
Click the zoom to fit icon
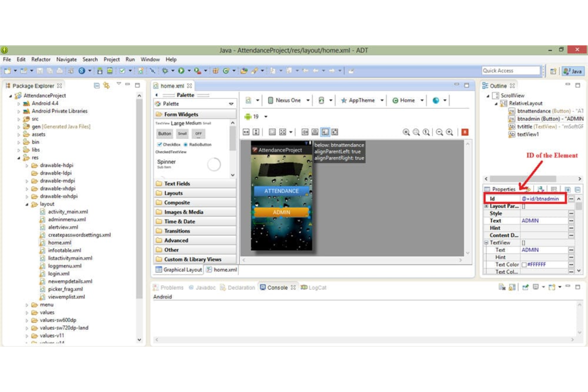click(x=416, y=132)
